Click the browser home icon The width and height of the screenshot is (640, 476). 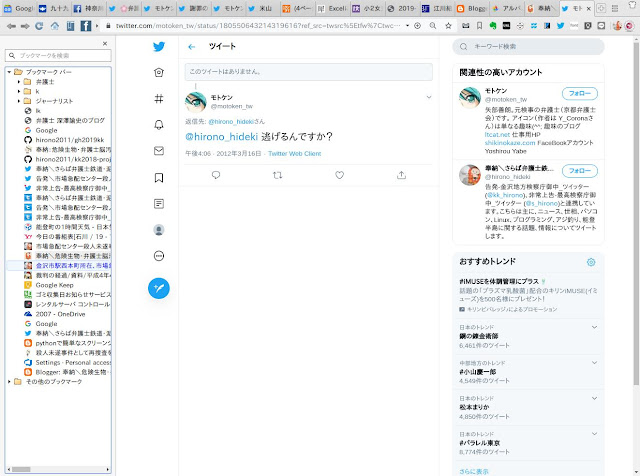coord(55,26)
